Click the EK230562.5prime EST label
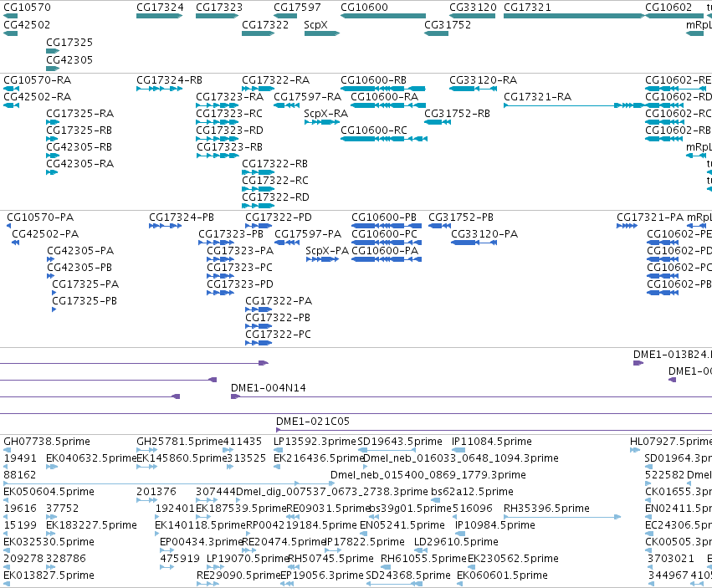712x588 pixels. [513, 559]
